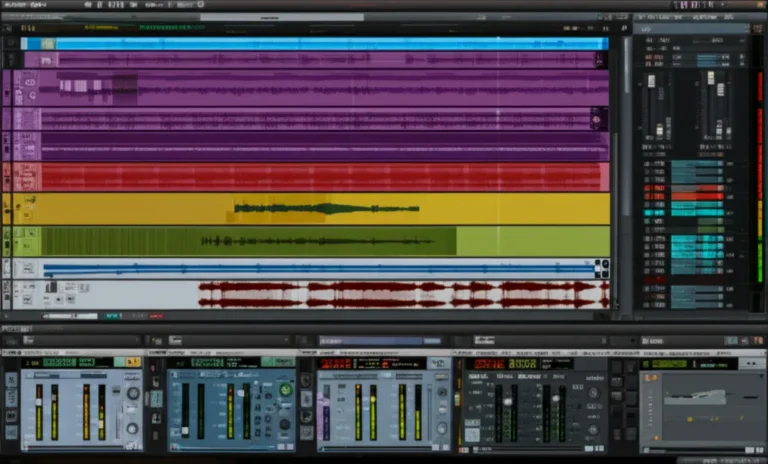Select the red track header

27,177
